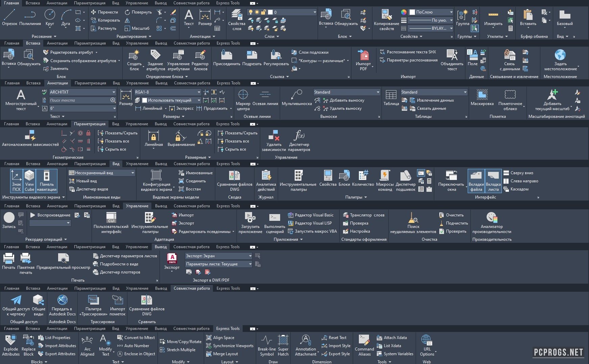This screenshot has width=589, height=364.
Task: Click the ПоСлою color swatch
Action: click(412, 12)
